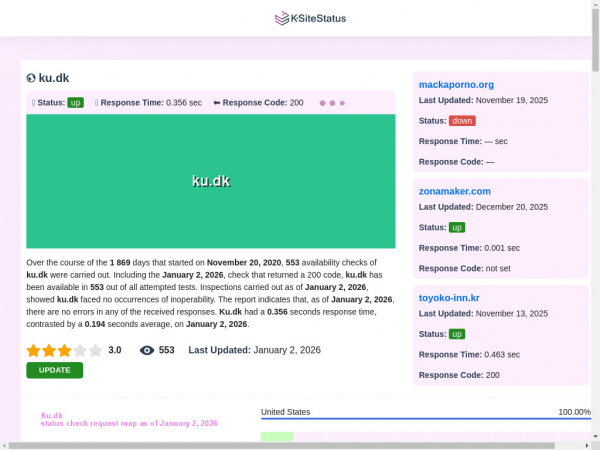Rate with the fourth star
This screenshot has height=450, width=600.
(80, 350)
